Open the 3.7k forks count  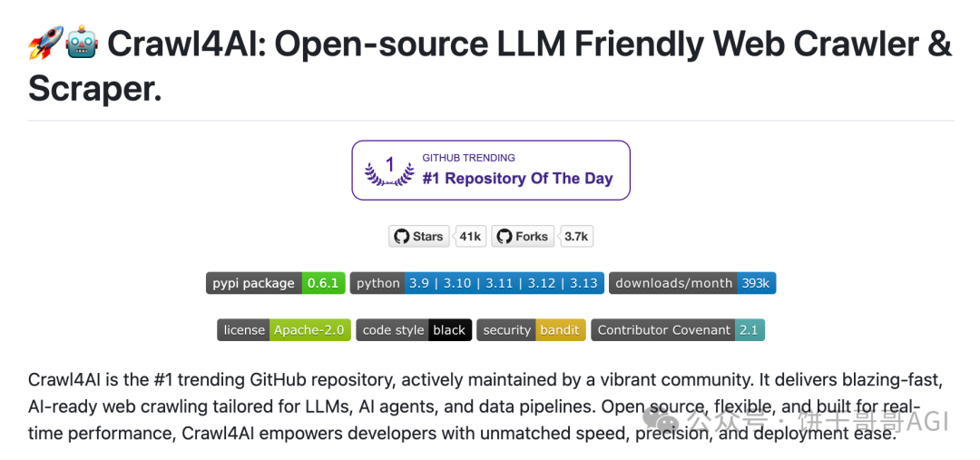576,236
